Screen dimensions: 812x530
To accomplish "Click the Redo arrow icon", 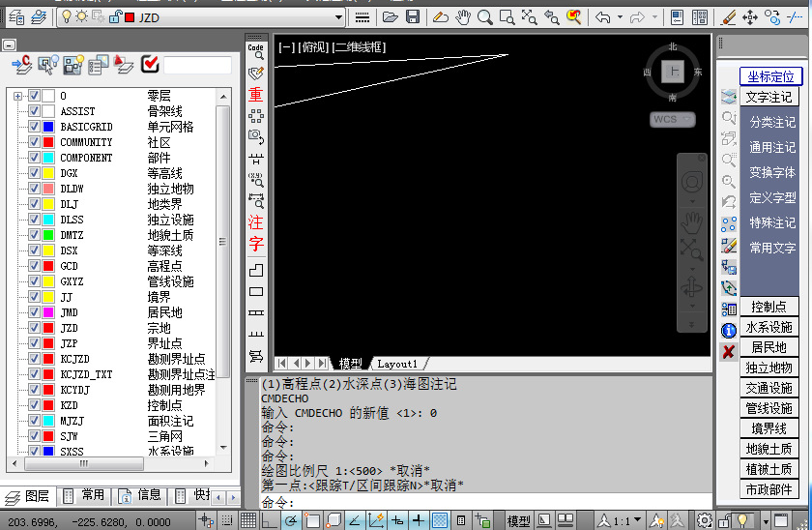I will click(637, 17).
